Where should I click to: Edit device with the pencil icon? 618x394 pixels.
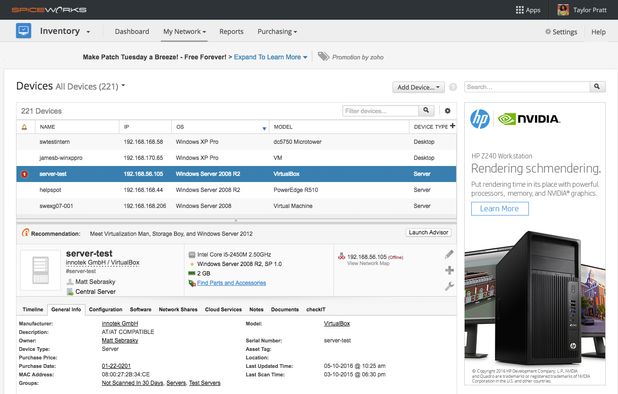point(449,254)
